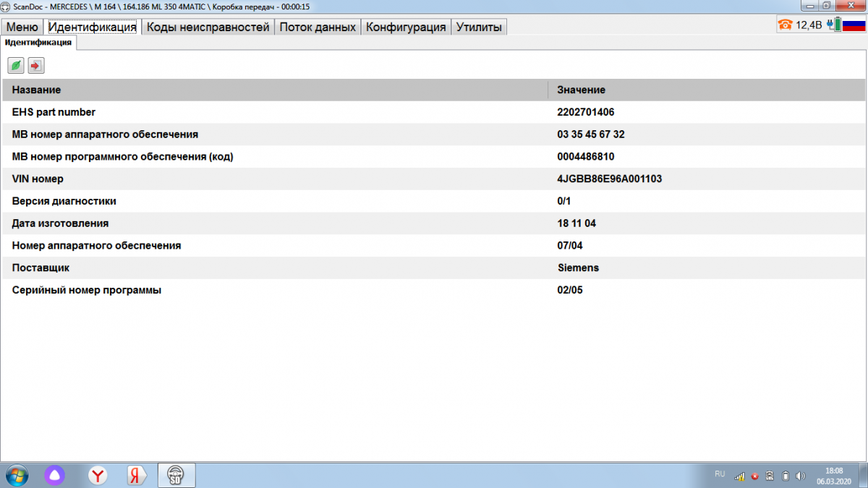This screenshot has height=488, width=868.
Task: Open the Меню tab
Action: click(22, 27)
